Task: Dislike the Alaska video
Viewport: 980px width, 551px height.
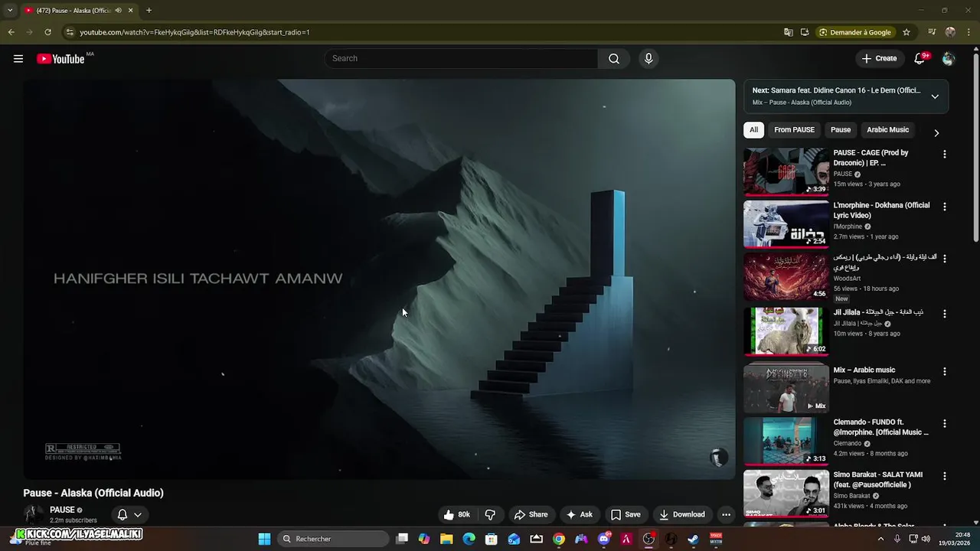Action: point(490,514)
